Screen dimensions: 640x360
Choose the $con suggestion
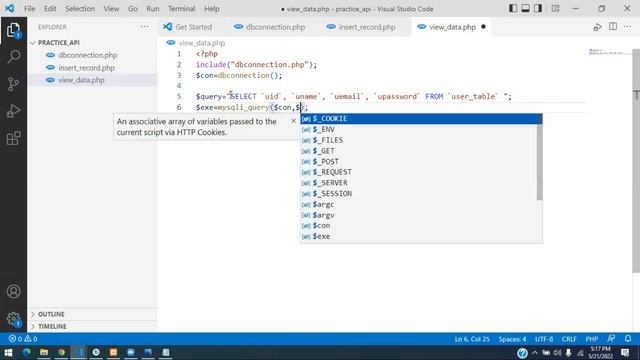coord(419,225)
